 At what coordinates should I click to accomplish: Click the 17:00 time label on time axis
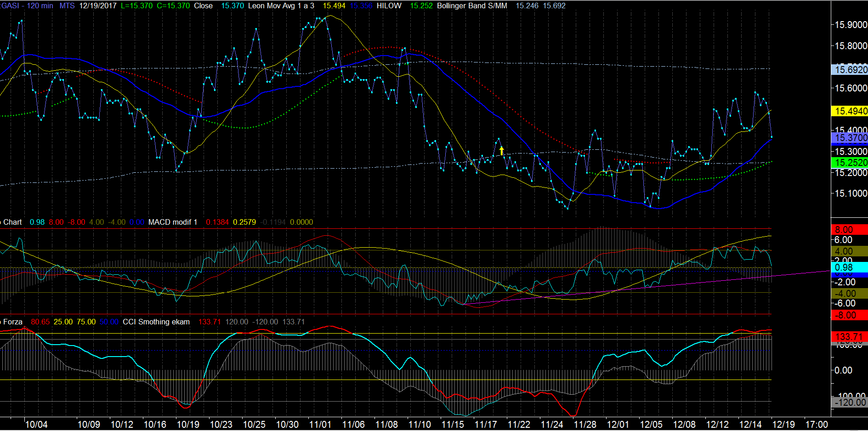click(x=817, y=425)
